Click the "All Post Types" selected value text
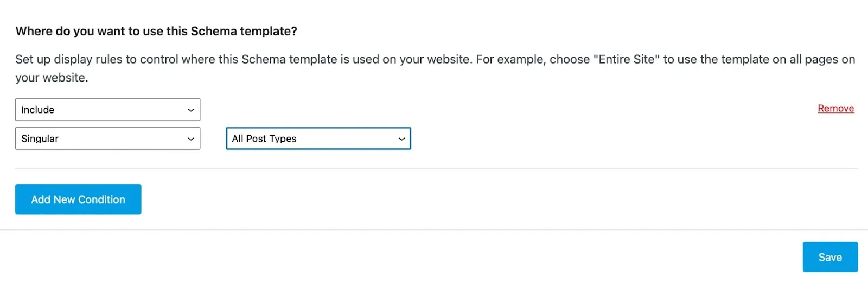 (264, 139)
